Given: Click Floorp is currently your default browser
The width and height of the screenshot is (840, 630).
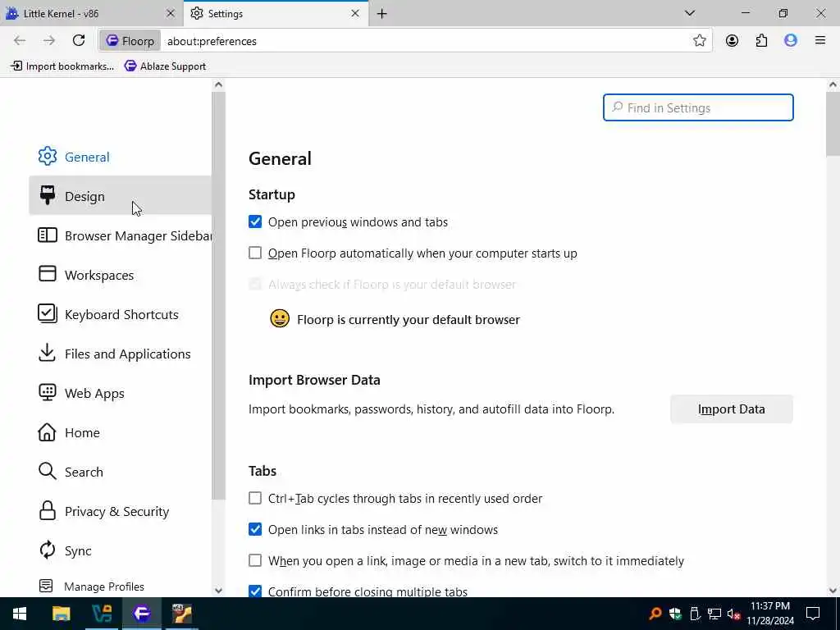Looking at the screenshot, I should (x=409, y=320).
